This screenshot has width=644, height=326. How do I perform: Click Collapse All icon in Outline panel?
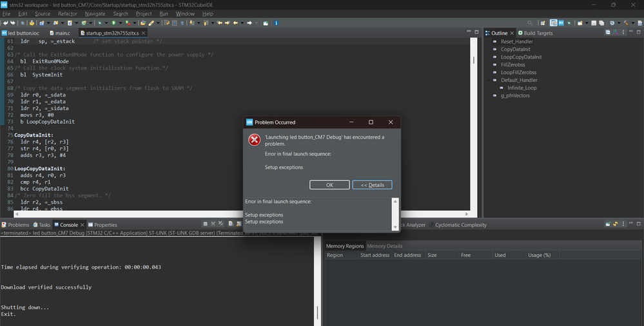[x=608, y=32]
